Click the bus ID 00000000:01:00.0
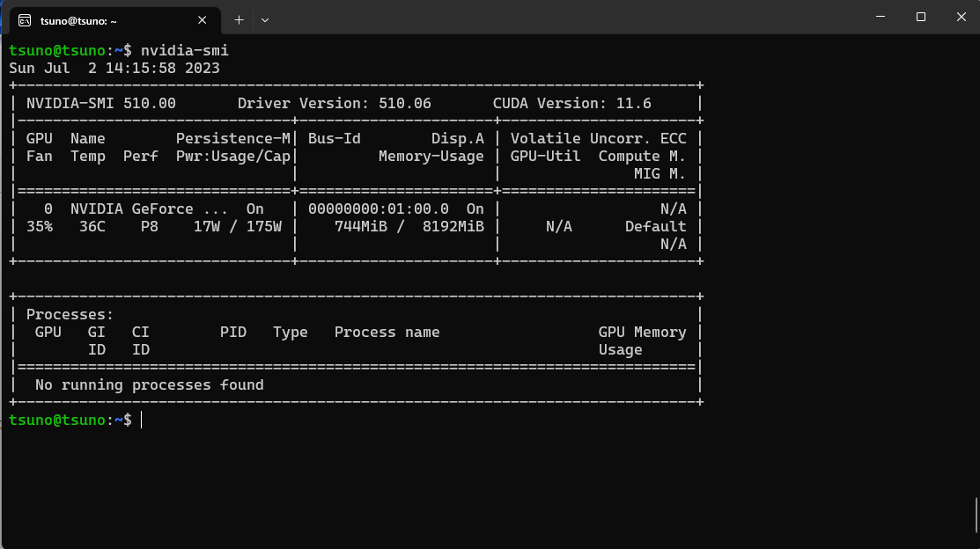980x549 pixels. coord(378,209)
